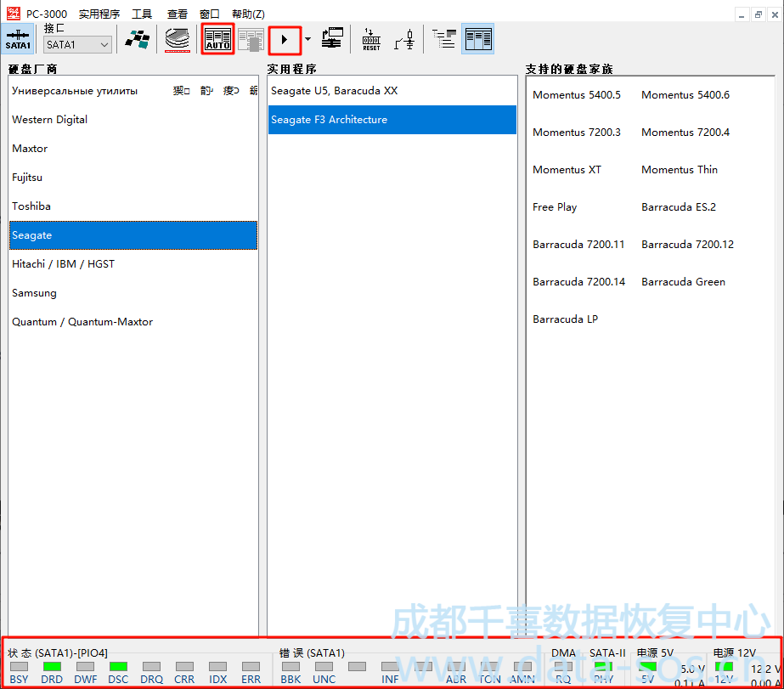
Task: Open the 帮助(Z) menu
Action: pos(248,14)
